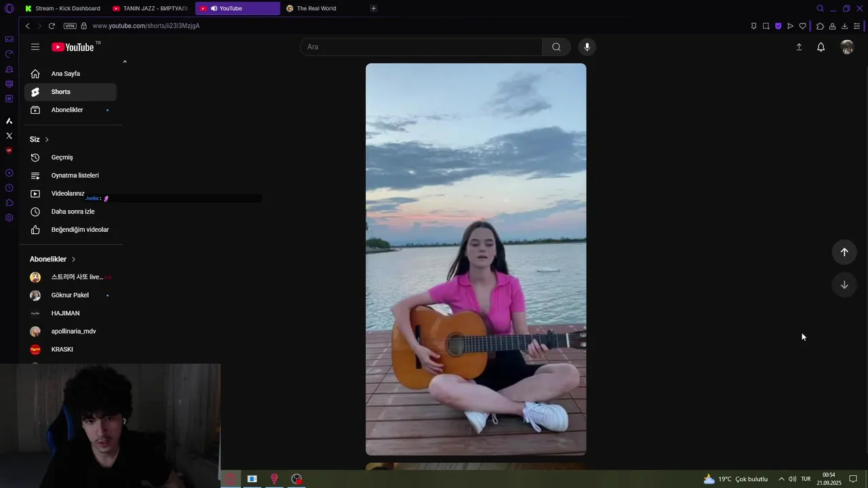Open Ana Sayfa in the sidebar
This screenshot has width=868, height=488.
[x=71, y=74]
